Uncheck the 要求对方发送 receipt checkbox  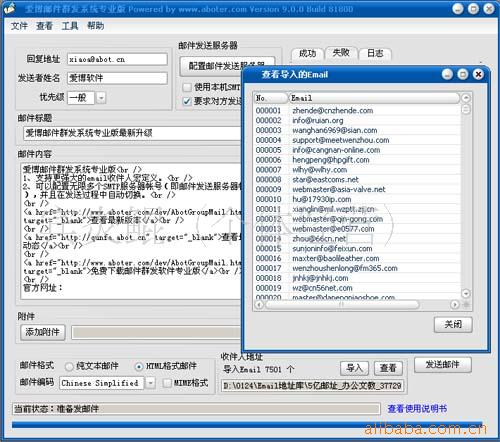(187, 101)
